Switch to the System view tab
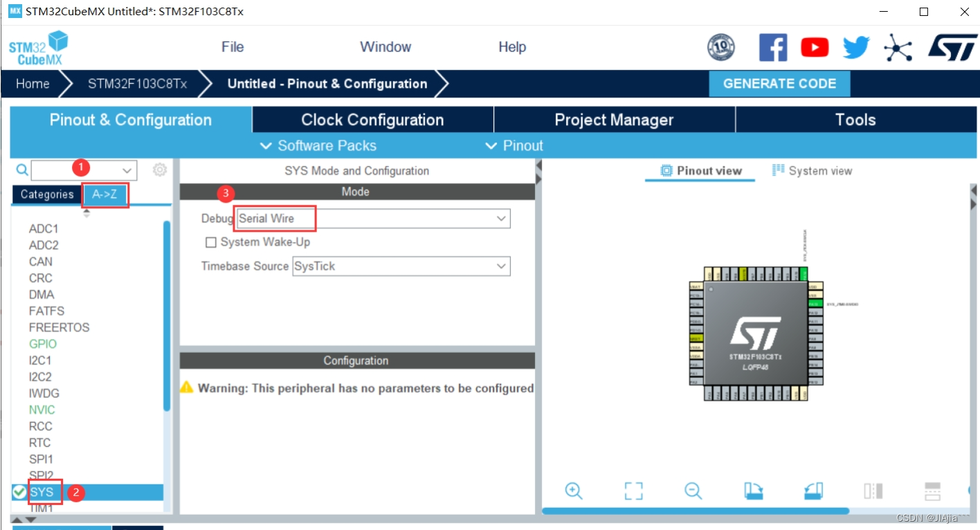 (x=812, y=171)
